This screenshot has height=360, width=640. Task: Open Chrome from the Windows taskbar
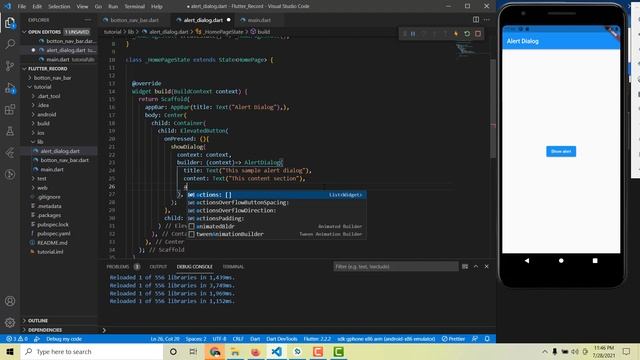pyautogui.click(x=215, y=351)
